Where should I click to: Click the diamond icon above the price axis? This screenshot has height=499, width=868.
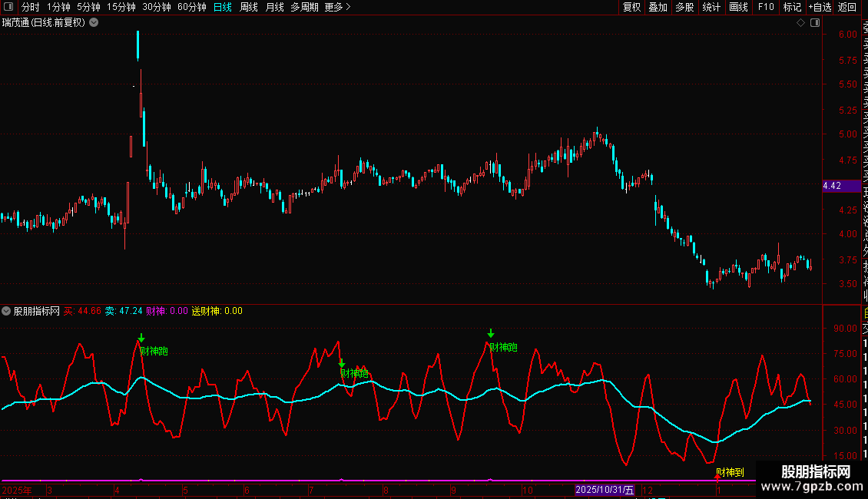(800, 23)
